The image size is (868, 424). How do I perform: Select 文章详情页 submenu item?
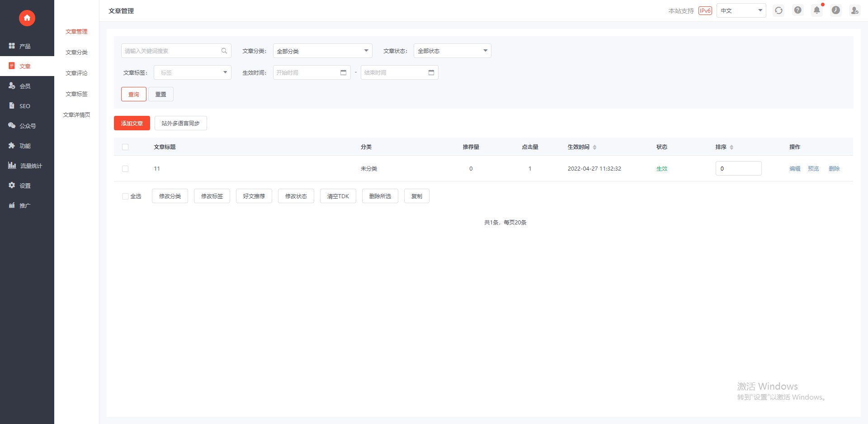tap(76, 115)
